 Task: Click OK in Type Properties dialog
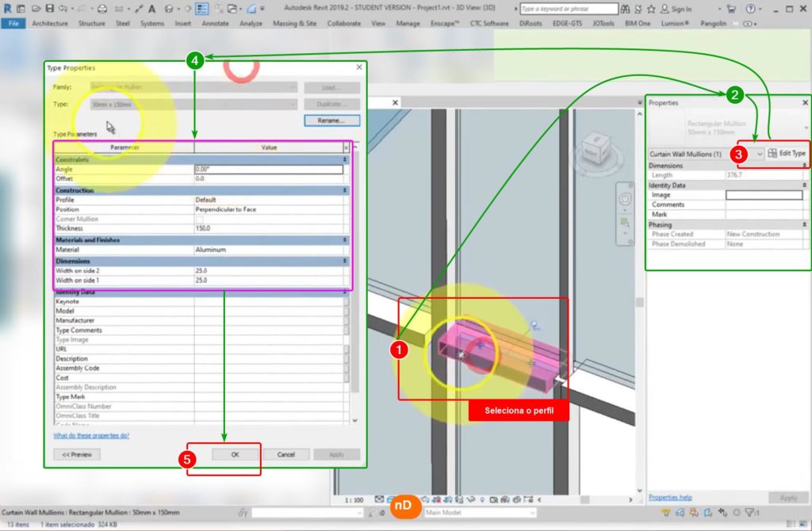(x=235, y=454)
